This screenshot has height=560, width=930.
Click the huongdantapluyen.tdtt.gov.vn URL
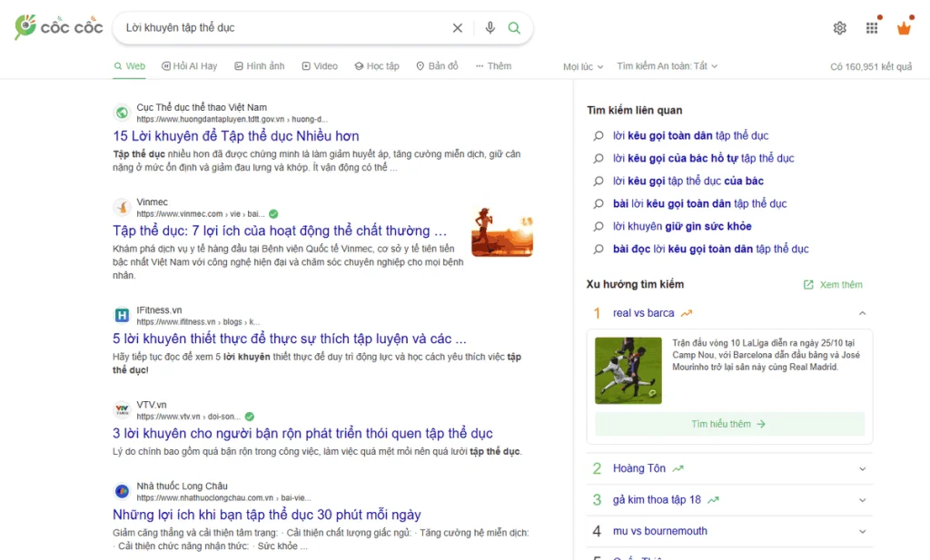coord(232,119)
